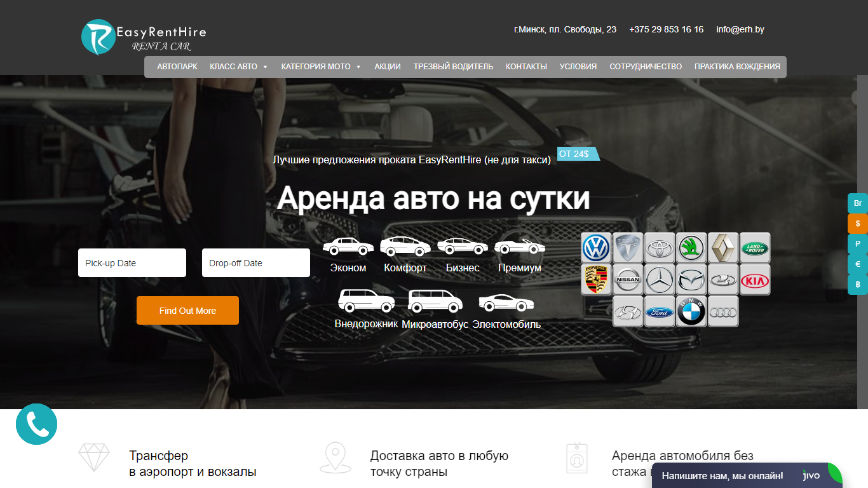Choose the Audi rings logo
868x488 pixels.
coord(723,311)
